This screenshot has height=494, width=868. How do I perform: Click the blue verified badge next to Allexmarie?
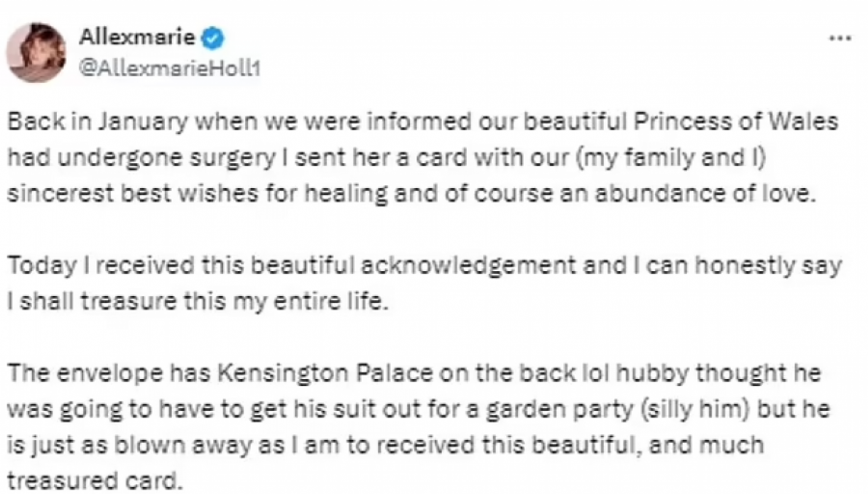click(x=214, y=39)
